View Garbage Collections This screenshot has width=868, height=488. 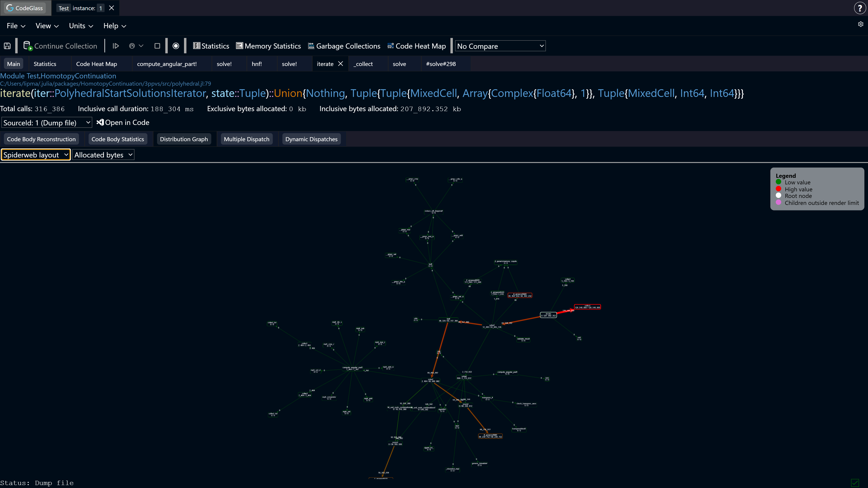pos(344,46)
